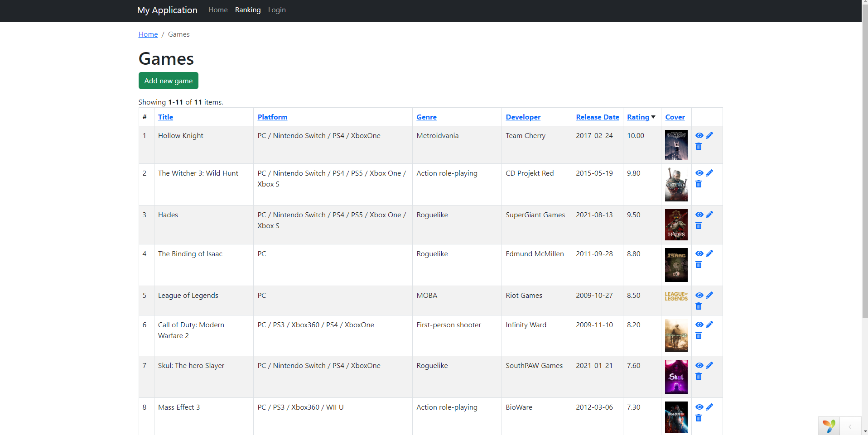View Mass Effect 3 using eye icon
Image resolution: width=868 pixels, height=435 pixels.
pyautogui.click(x=699, y=407)
